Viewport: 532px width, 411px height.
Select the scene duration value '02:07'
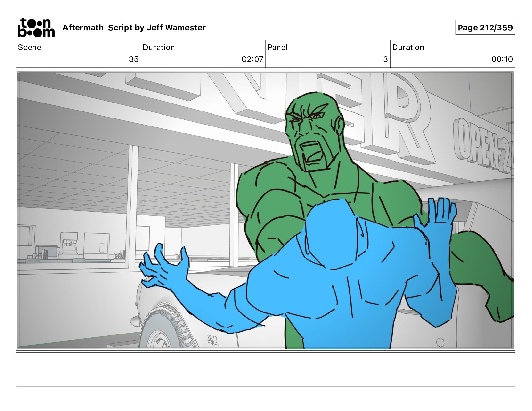point(252,59)
